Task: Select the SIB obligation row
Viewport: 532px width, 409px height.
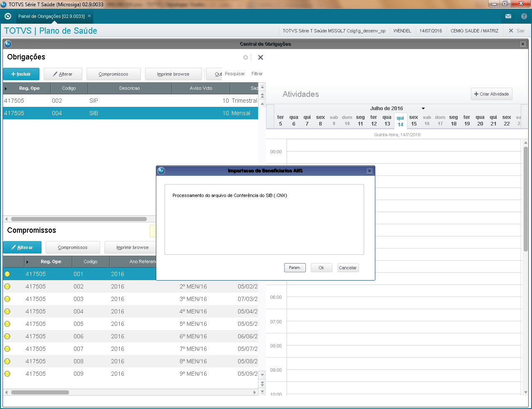Action: pos(131,113)
